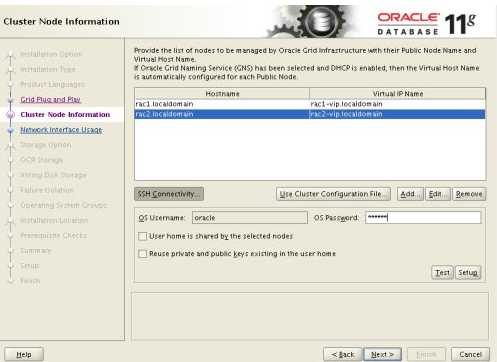Remove the selected node
Image resolution: width=497 pixels, height=362 pixels.
point(469,194)
